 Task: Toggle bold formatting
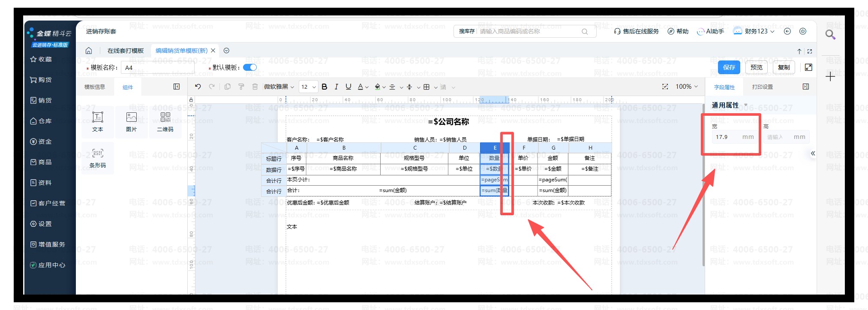tap(324, 87)
